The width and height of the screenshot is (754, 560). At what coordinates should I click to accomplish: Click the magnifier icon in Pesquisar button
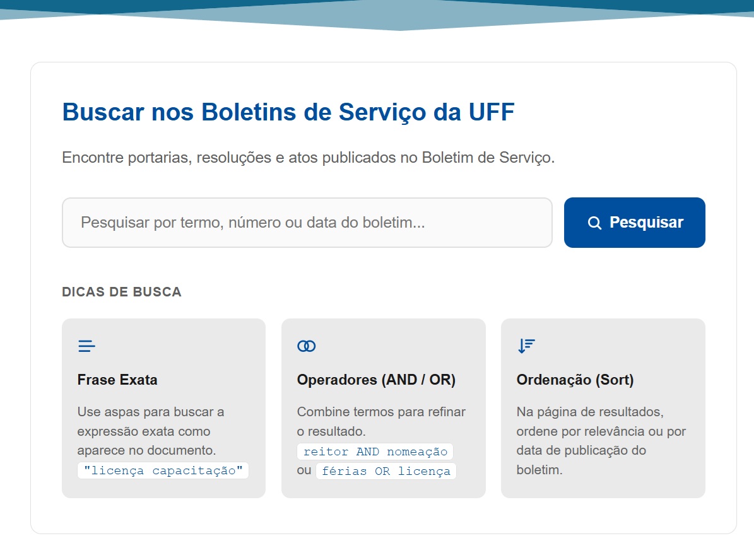tap(594, 223)
